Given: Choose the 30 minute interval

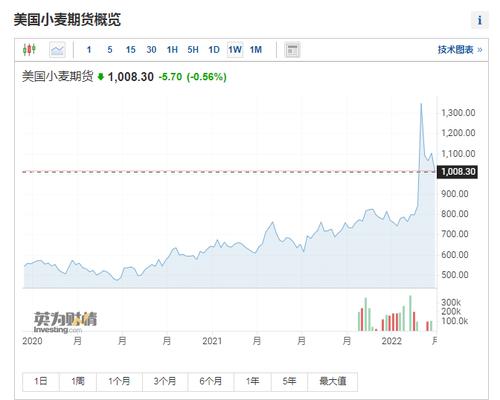Looking at the screenshot, I should (151, 50).
